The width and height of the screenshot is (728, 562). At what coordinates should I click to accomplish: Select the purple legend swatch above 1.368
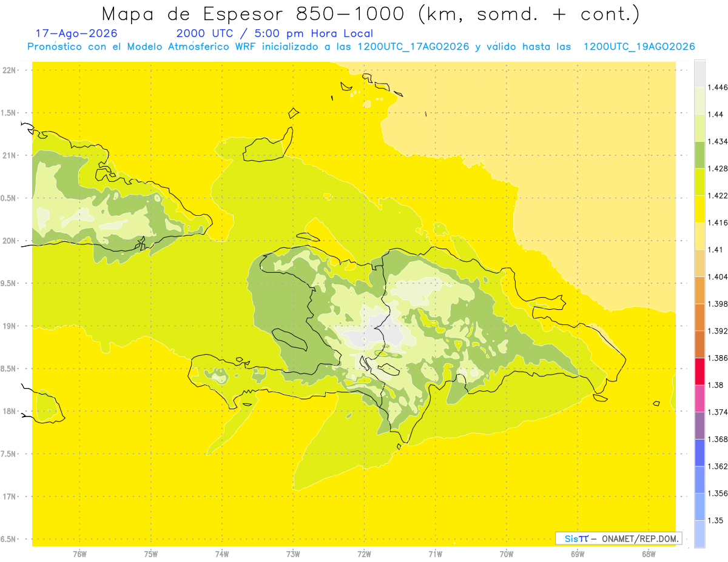[699, 425]
